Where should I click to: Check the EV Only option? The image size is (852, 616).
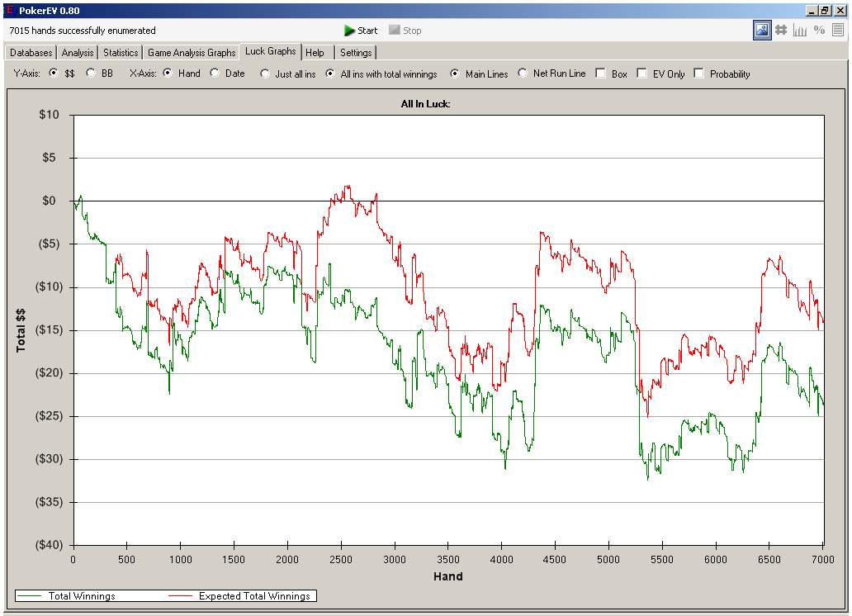tap(641, 73)
